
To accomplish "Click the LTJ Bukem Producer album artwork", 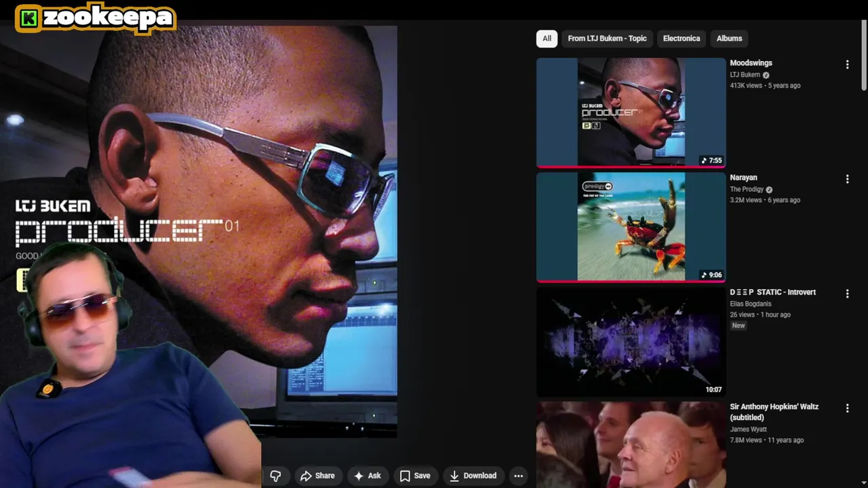I will pyautogui.click(x=199, y=230).
